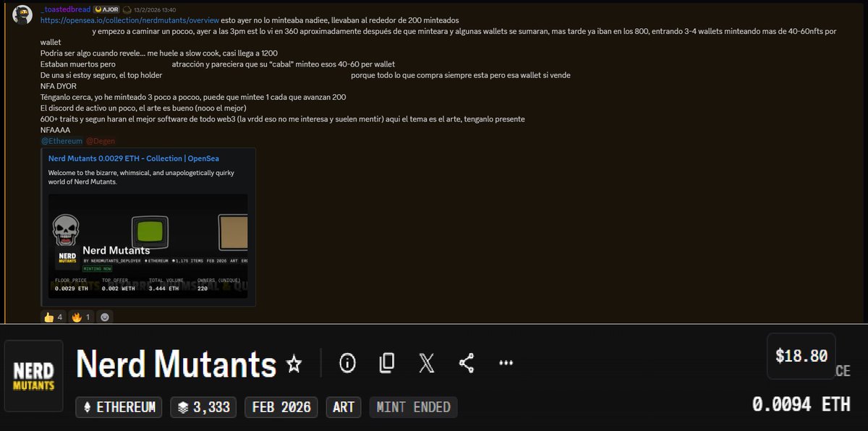Copy the collection address icon
This screenshot has height=431, width=868.
[387, 363]
